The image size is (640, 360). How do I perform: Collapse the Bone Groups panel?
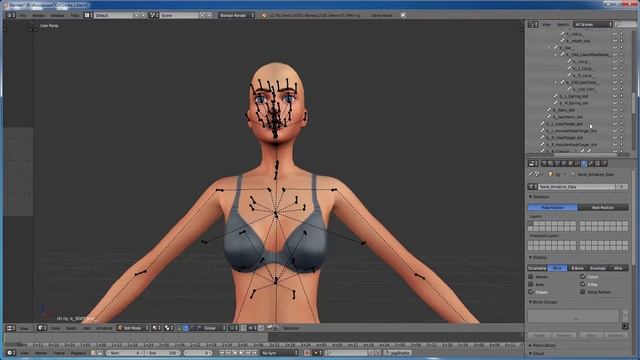coord(531,302)
